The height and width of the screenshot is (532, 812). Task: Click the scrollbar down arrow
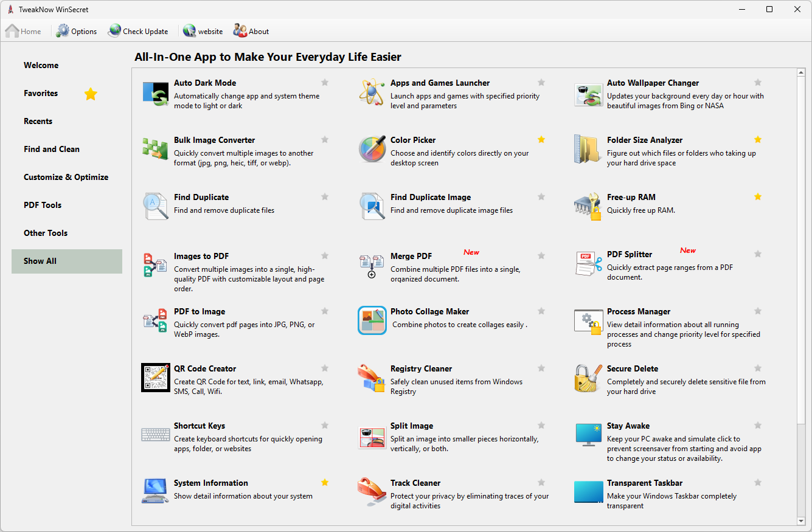pyautogui.click(x=801, y=521)
